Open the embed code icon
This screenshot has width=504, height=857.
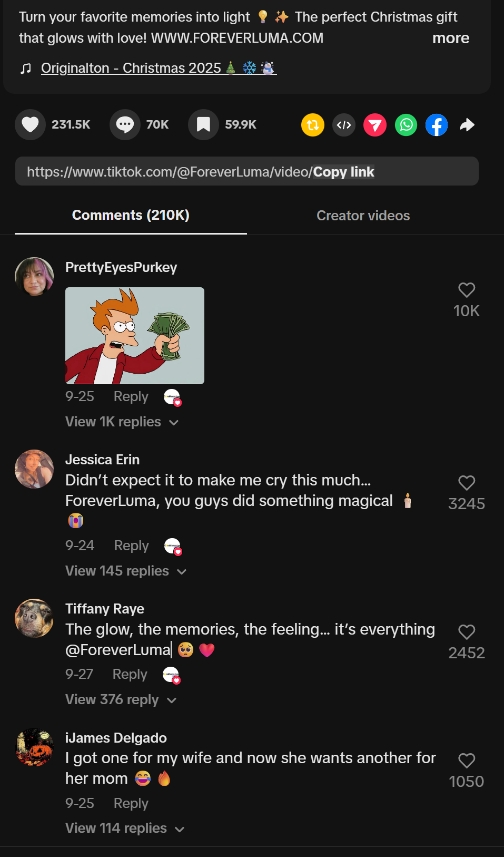(x=344, y=125)
